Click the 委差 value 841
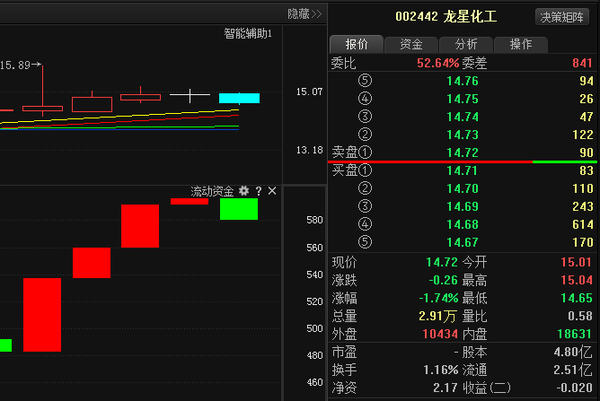 (582, 63)
